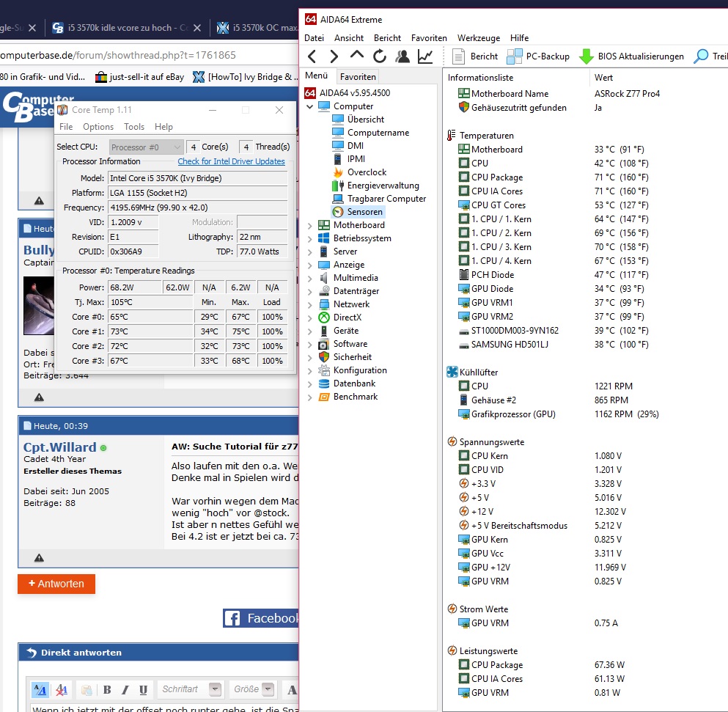Click the Sicherheit shield icon
Image resolution: width=728 pixels, height=712 pixels.
tap(323, 357)
